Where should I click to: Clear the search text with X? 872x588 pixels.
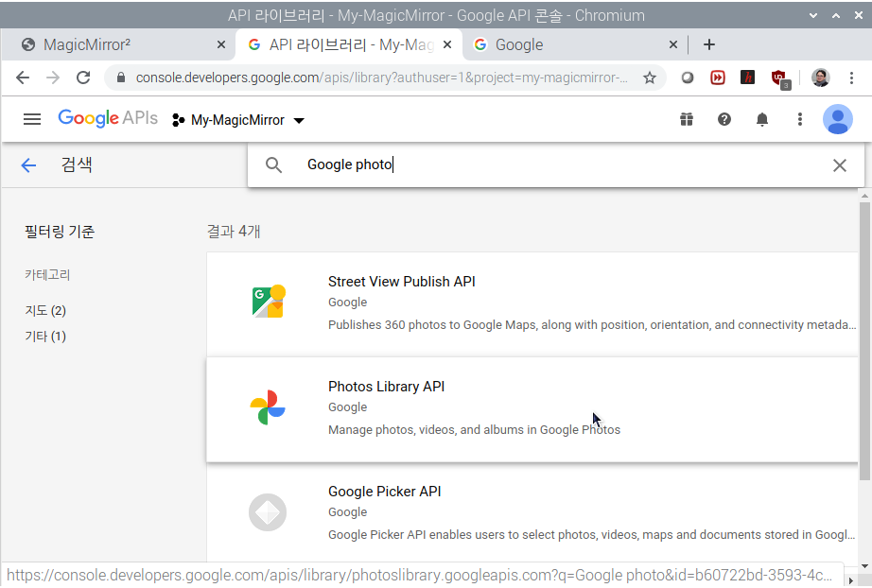(x=840, y=165)
